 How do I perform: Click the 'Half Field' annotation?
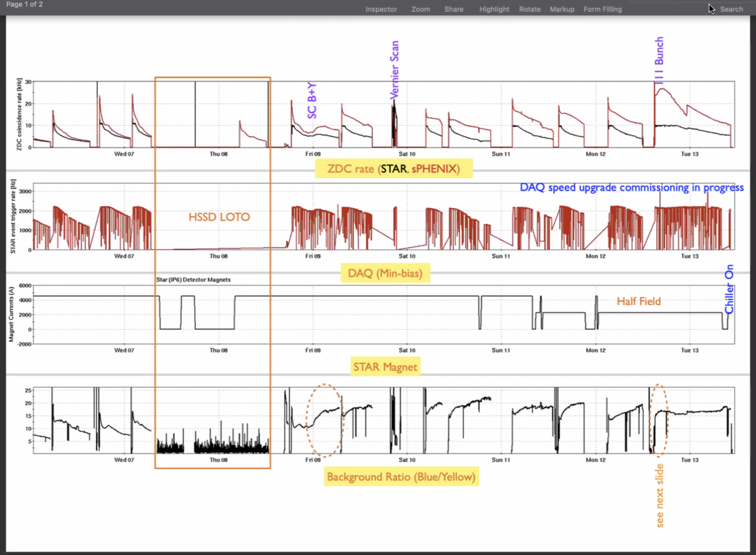pyautogui.click(x=639, y=301)
